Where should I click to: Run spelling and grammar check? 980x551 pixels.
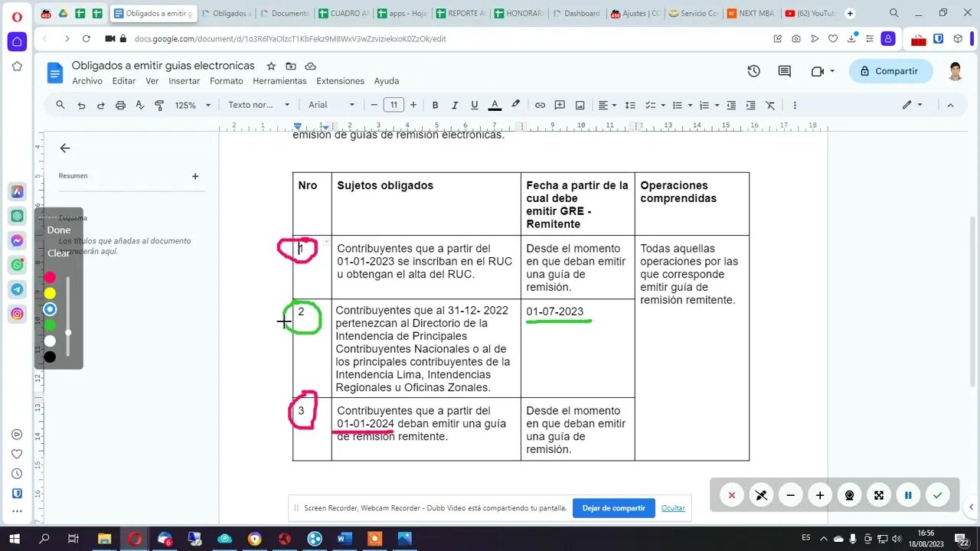click(x=139, y=105)
